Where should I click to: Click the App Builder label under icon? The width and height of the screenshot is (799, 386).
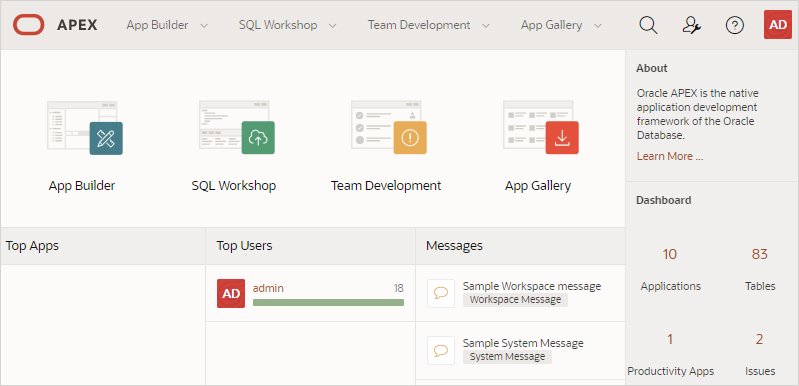pos(82,186)
